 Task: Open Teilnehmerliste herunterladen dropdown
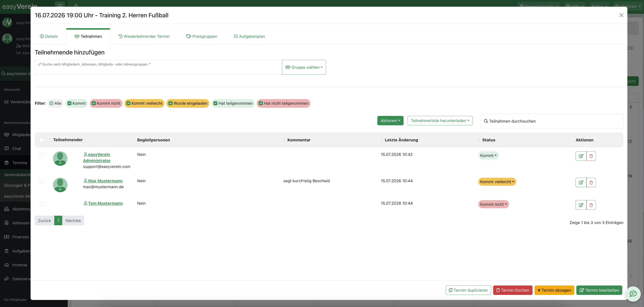click(440, 121)
